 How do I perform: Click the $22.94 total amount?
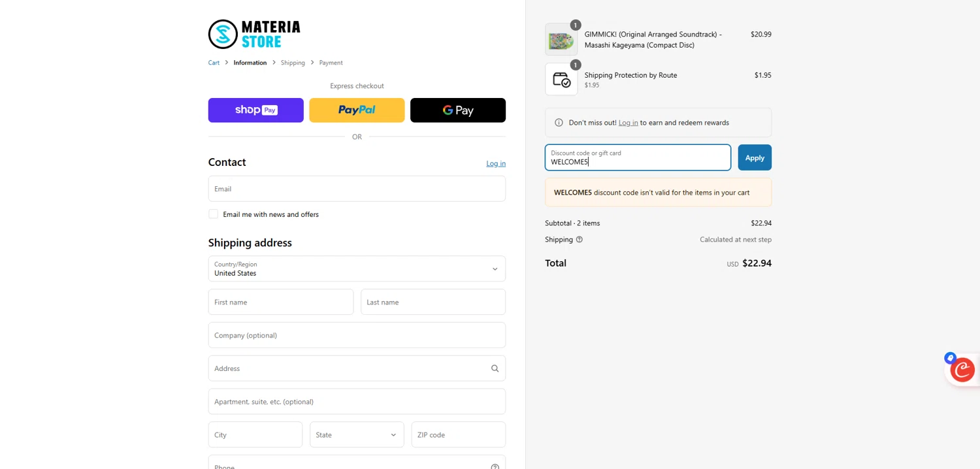(x=757, y=263)
